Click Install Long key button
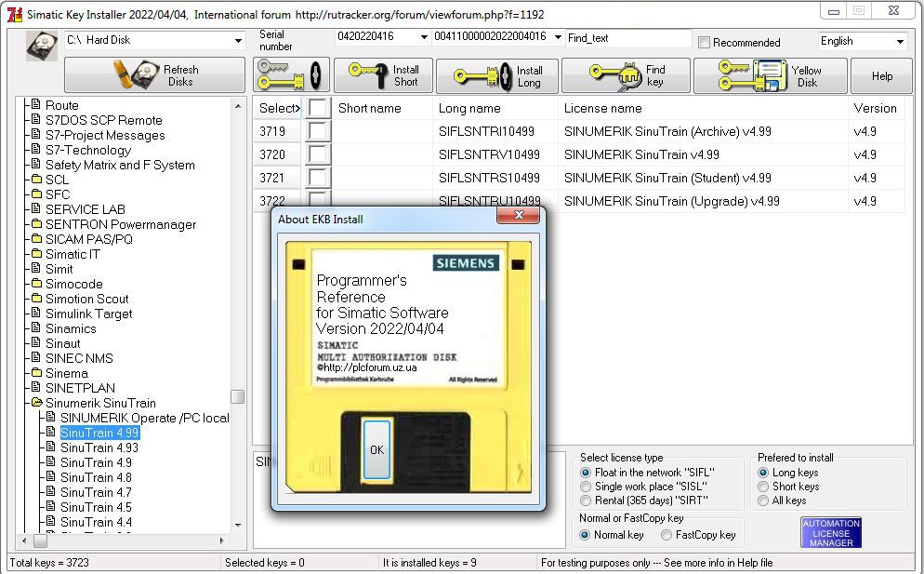This screenshot has width=924, height=574. pos(497,76)
